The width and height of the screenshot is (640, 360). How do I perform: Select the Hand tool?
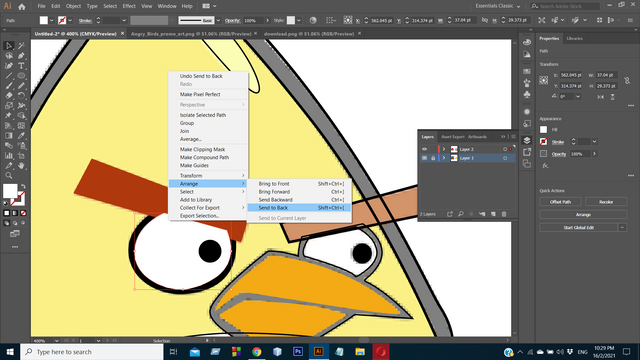point(21,166)
